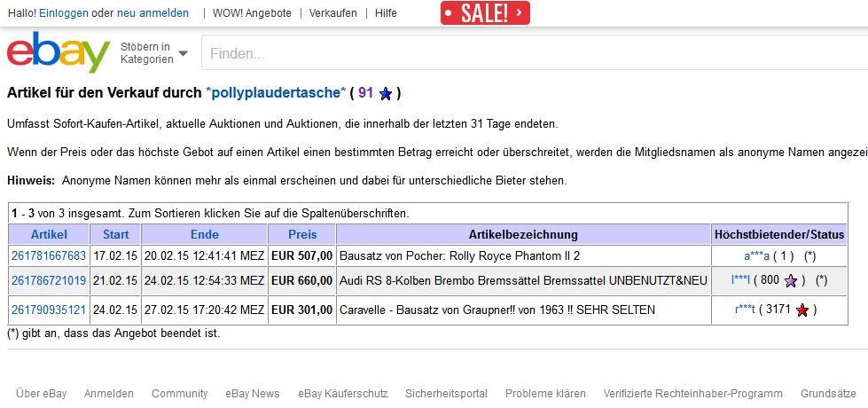The height and width of the screenshot is (408, 868).
Task: Click price EUR 507,00
Action: coord(301,256)
